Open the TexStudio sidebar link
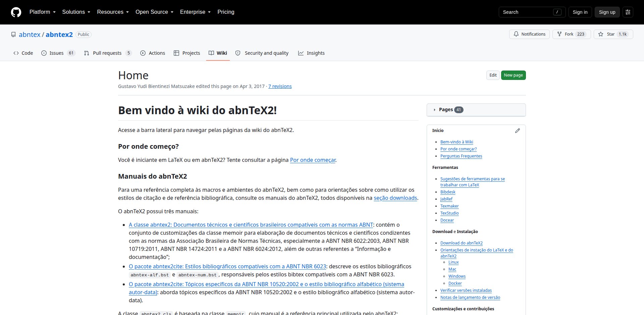 point(449,213)
